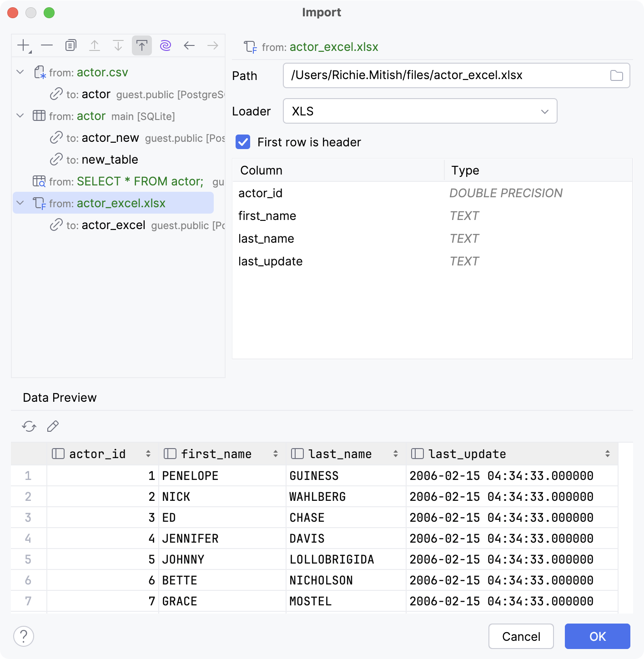Move the mapping down
This screenshot has width=644, height=659.
coord(118,45)
